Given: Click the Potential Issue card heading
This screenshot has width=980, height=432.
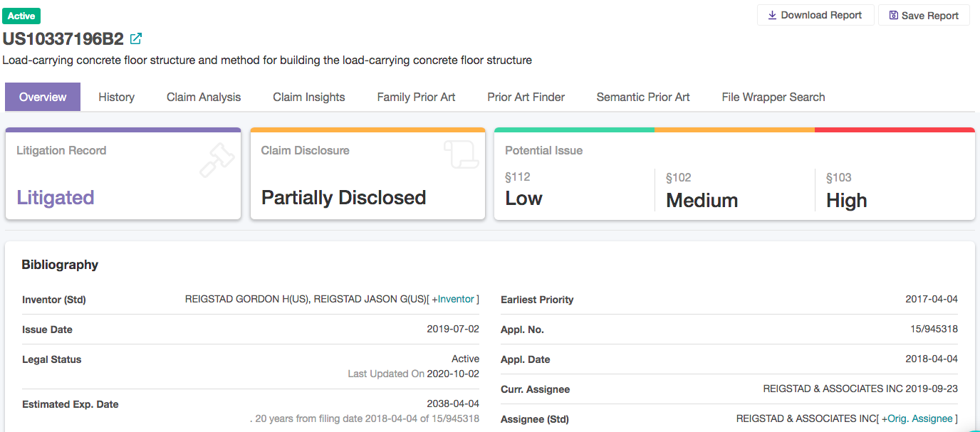Looking at the screenshot, I should coord(544,150).
